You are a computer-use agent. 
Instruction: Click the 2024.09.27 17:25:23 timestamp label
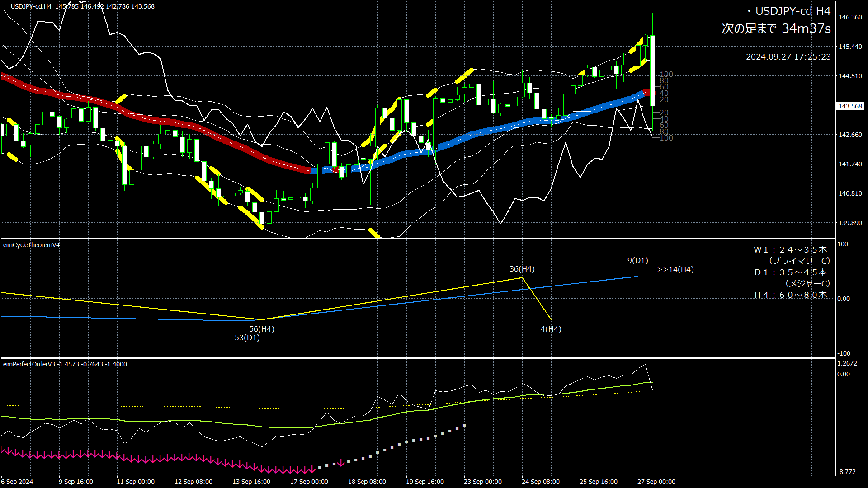pyautogui.click(x=788, y=57)
